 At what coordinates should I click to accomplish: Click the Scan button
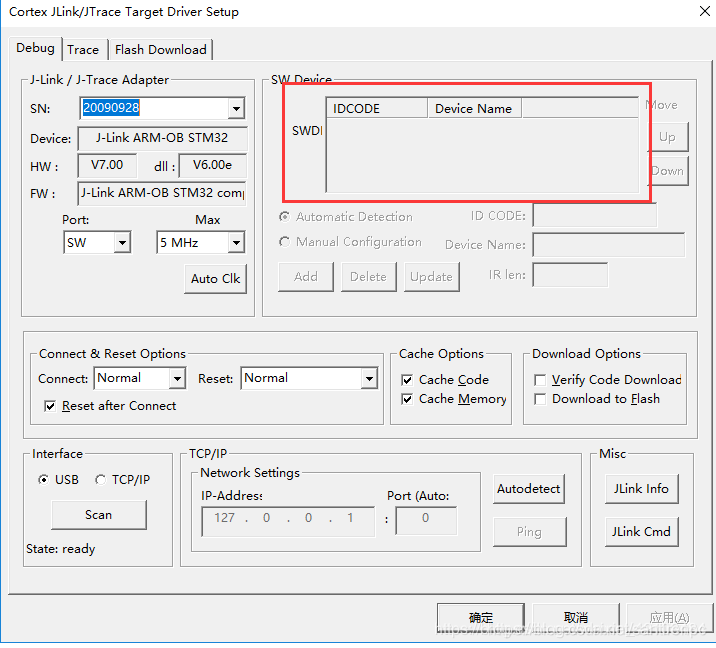pos(99,515)
